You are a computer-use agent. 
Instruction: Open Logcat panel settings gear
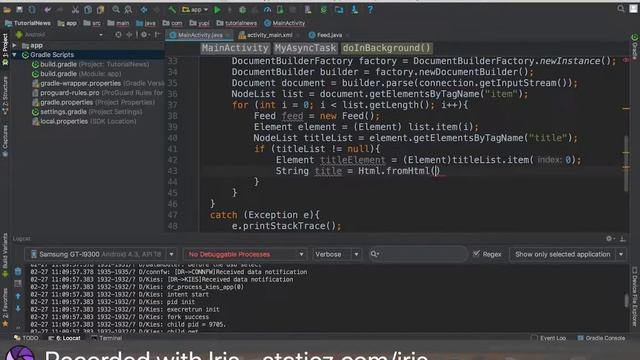(x=609, y=239)
